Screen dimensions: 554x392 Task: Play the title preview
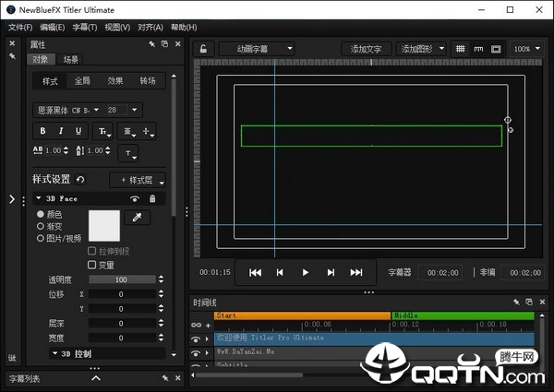pyautogui.click(x=306, y=272)
